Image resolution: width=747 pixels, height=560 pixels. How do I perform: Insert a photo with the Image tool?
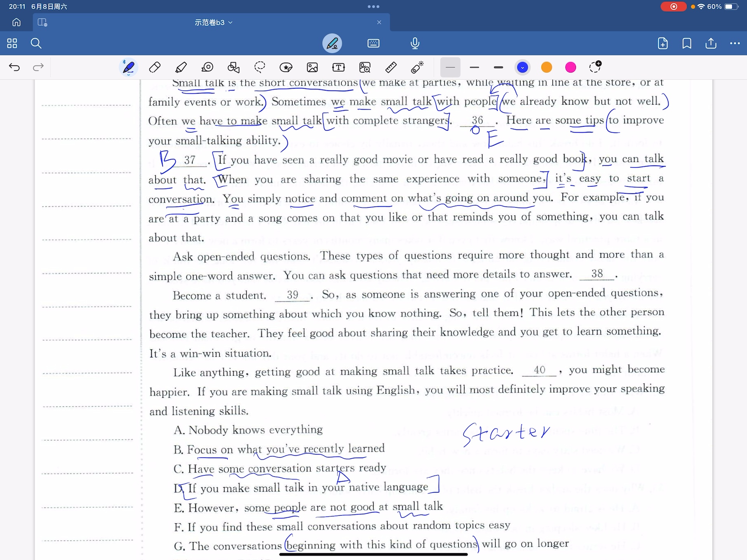point(312,67)
